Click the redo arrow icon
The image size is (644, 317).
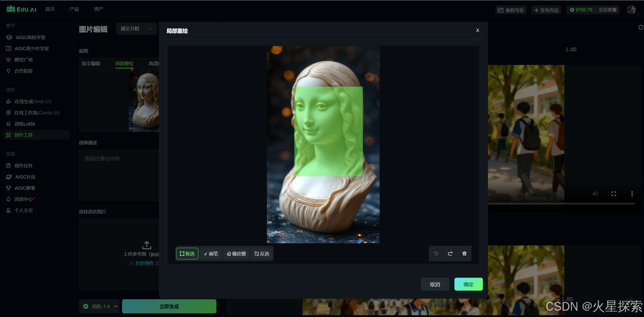450,253
